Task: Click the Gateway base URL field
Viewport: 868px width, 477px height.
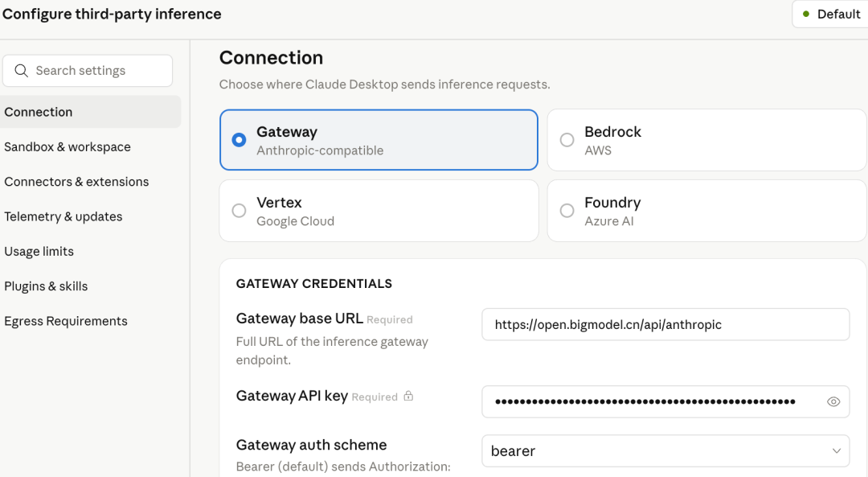Action: pyautogui.click(x=665, y=325)
